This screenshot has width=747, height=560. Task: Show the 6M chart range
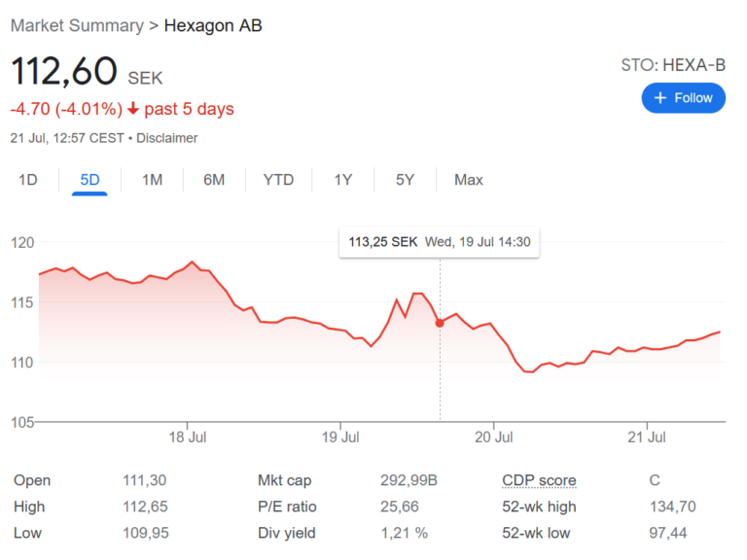click(214, 180)
